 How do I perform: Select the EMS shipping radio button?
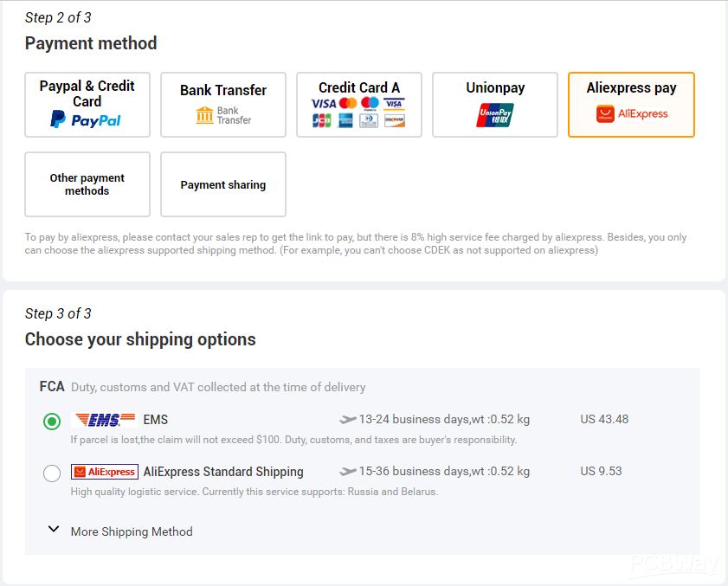pos(52,422)
